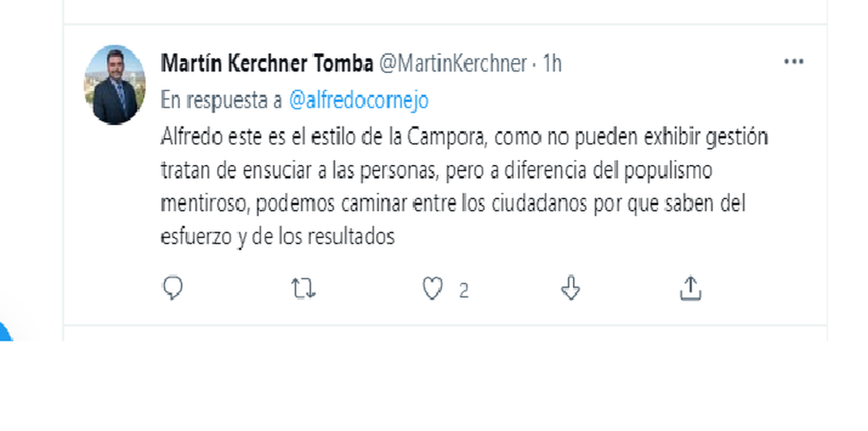Click the partial blue circle at bottom-left
The height and width of the screenshot is (431, 868).
tap(4, 332)
